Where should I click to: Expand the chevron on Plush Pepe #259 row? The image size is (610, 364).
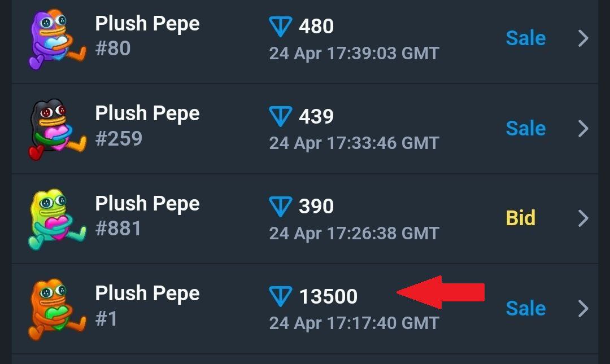pos(583,129)
